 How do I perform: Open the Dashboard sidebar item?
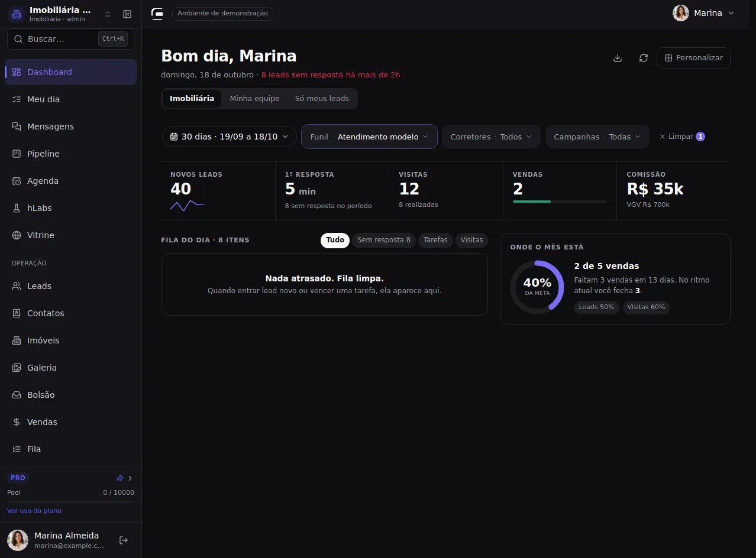coord(70,72)
